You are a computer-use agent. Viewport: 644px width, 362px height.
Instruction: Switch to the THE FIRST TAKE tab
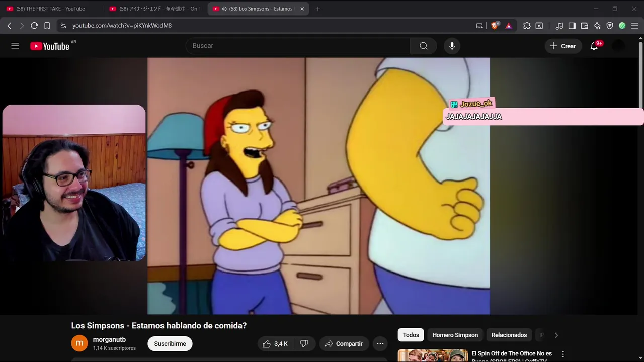tap(50, 9)
